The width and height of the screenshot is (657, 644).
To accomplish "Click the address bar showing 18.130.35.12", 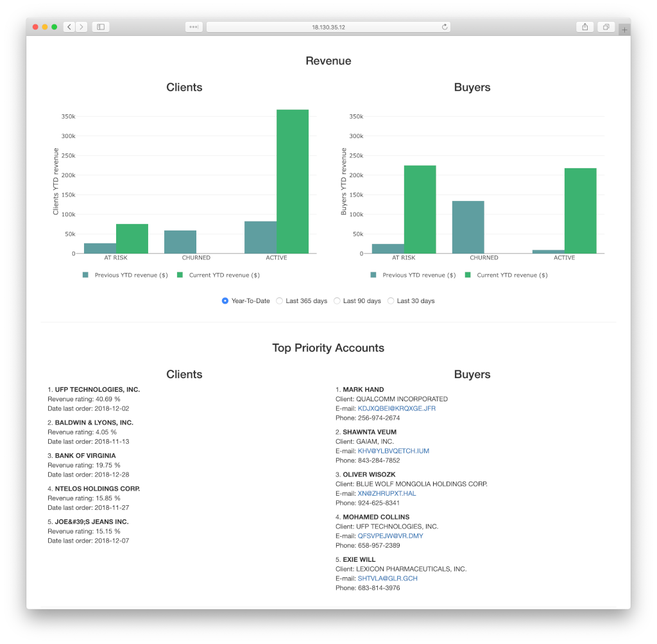I will point(328,27).
